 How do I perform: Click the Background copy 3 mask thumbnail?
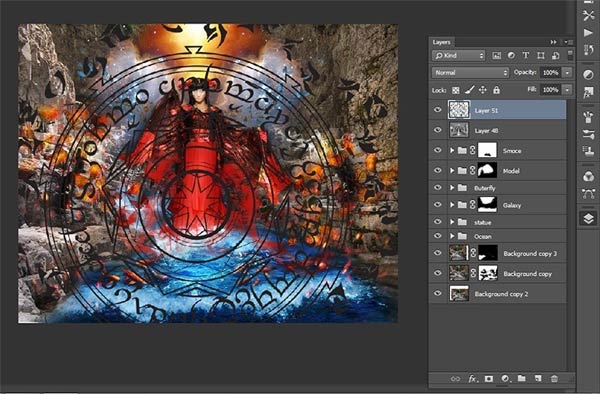pyautogui.click(x=488, y=253)
